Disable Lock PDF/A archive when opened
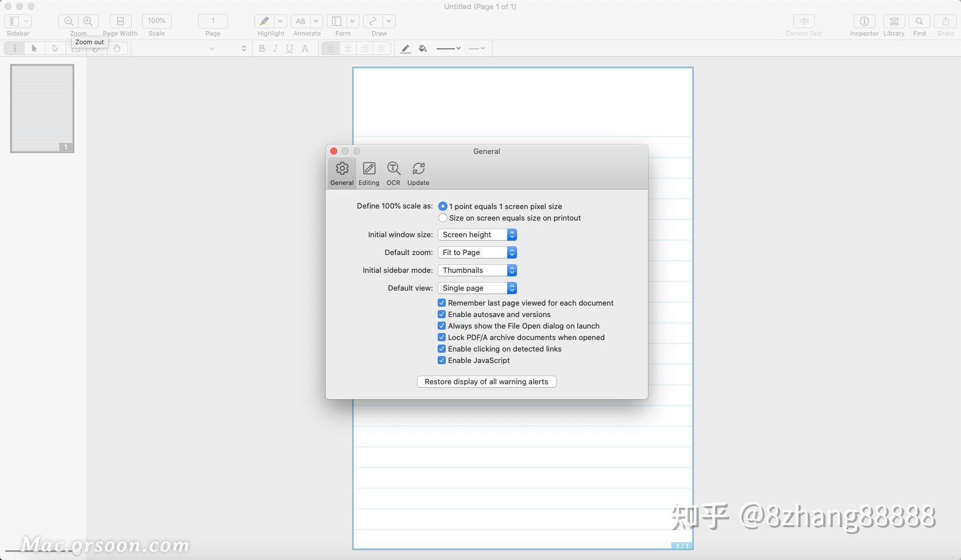The image size is (961, 560). coord(442,337)
